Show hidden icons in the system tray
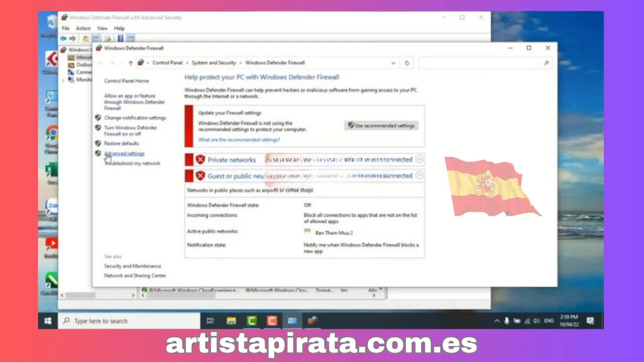The width and height of the screenshot is (644, 362). [x=497, y=321]
